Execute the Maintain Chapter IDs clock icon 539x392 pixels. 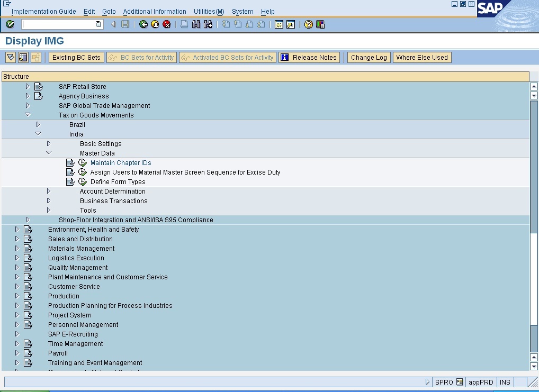82,162
